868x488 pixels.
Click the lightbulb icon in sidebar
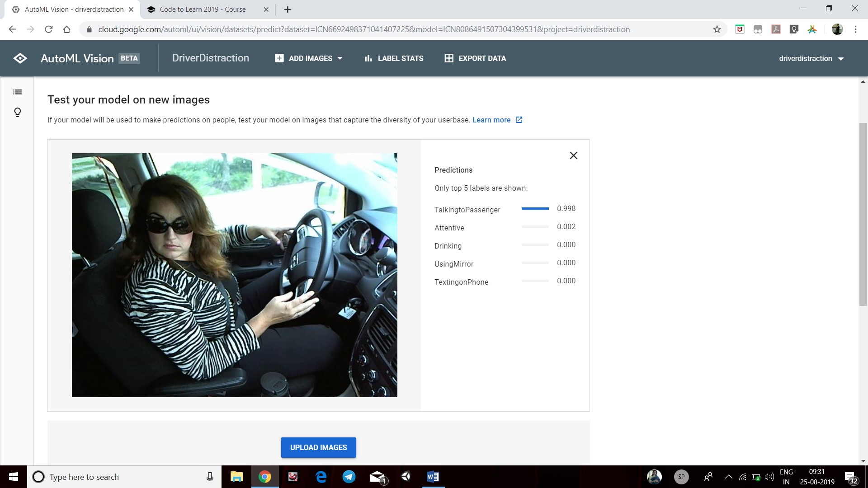18,112
